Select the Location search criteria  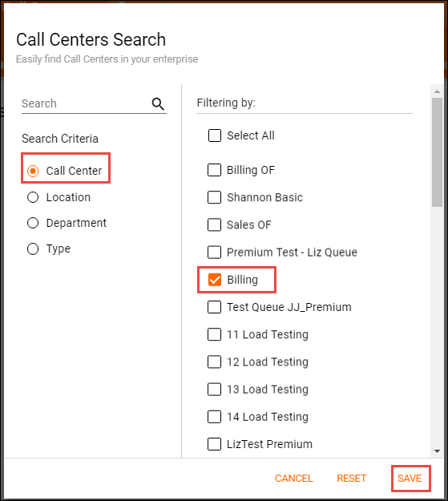coord(33,197)
